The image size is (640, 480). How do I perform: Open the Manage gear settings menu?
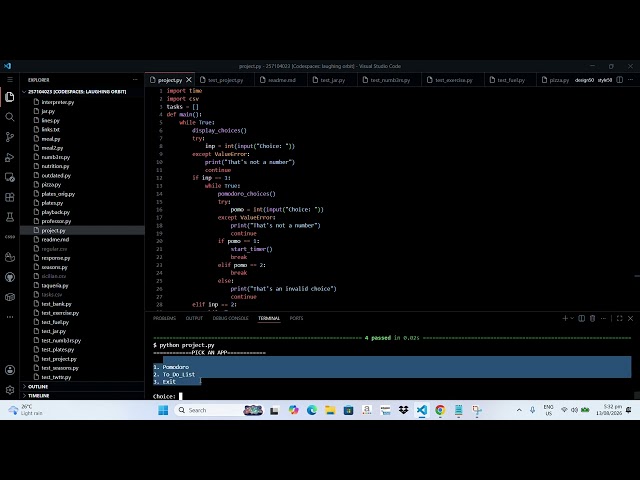[10, 390]
